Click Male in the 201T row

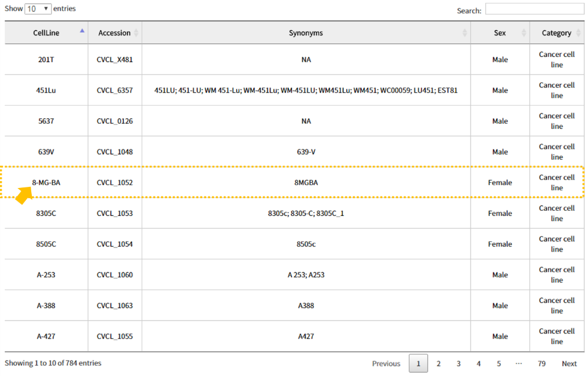tap(500, 60)
